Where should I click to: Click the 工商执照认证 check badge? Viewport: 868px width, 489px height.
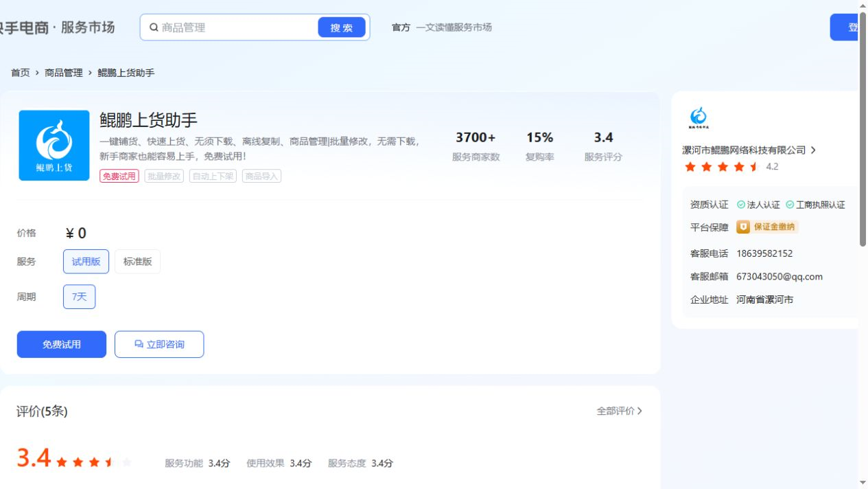815,205
